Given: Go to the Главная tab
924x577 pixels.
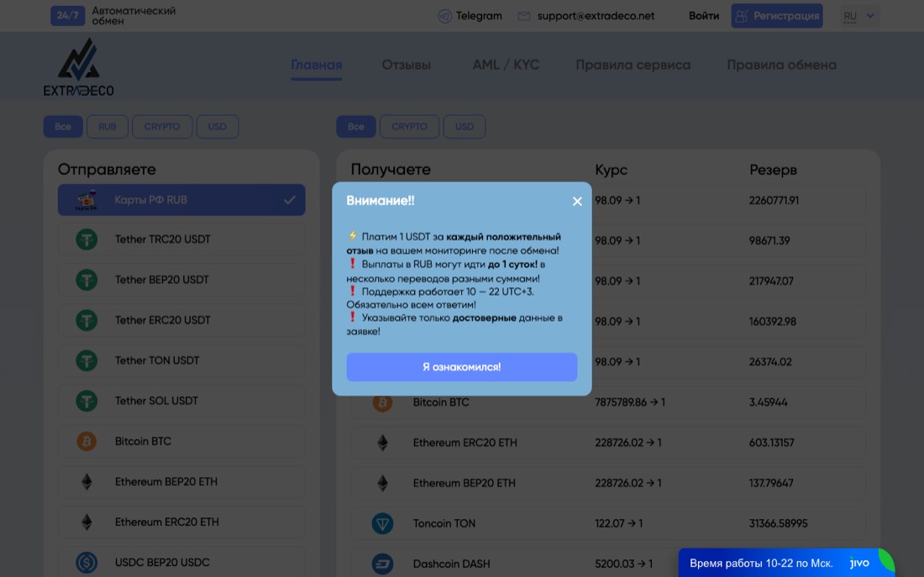Looking at the screenshot, I should [x=317, y=65].
